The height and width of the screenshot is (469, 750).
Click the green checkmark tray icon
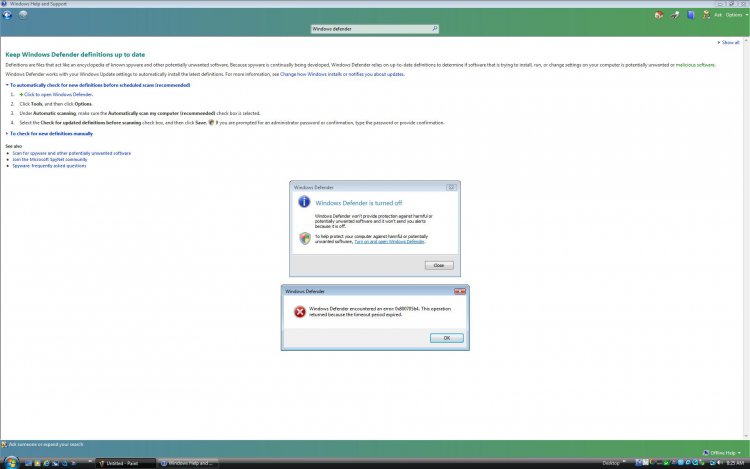click(666, 463)
